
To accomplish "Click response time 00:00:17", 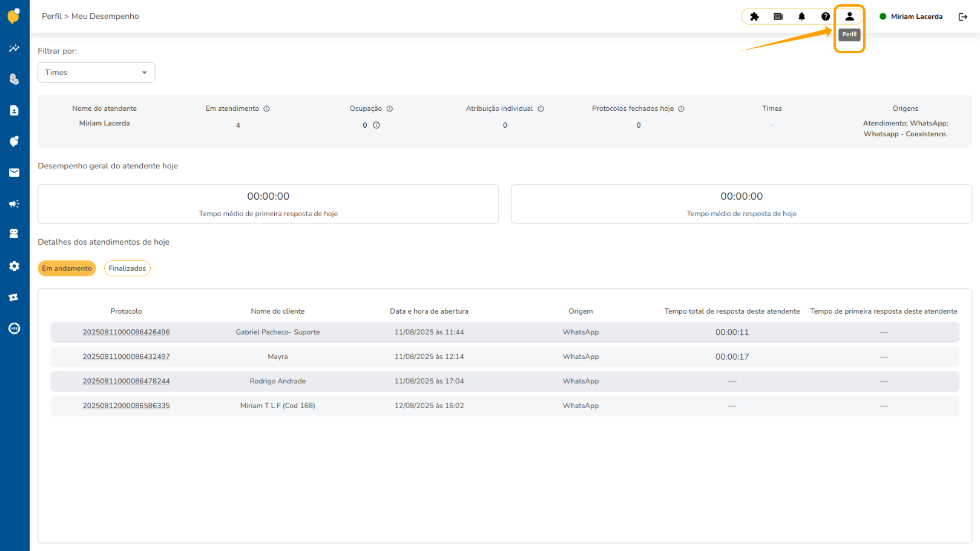I will 732,357.
